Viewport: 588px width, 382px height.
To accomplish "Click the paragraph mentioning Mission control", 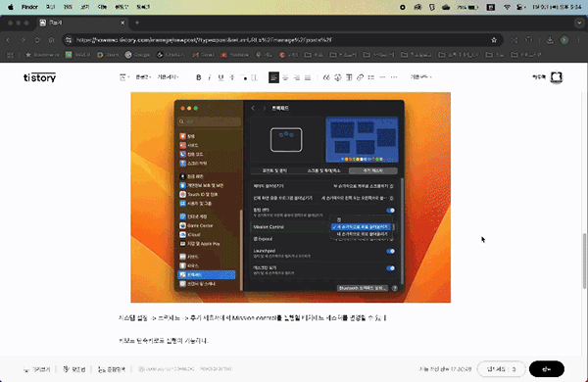I will [253, 318].
